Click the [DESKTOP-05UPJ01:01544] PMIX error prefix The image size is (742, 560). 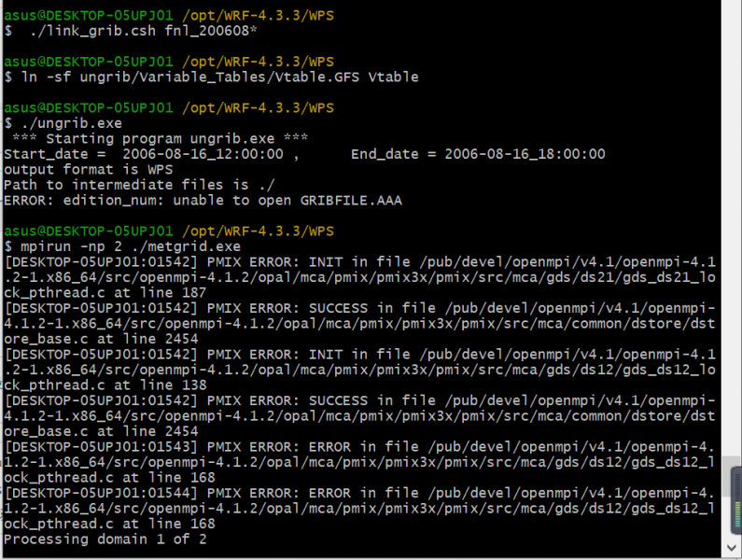pyautogui.click(x=102, y=492)
